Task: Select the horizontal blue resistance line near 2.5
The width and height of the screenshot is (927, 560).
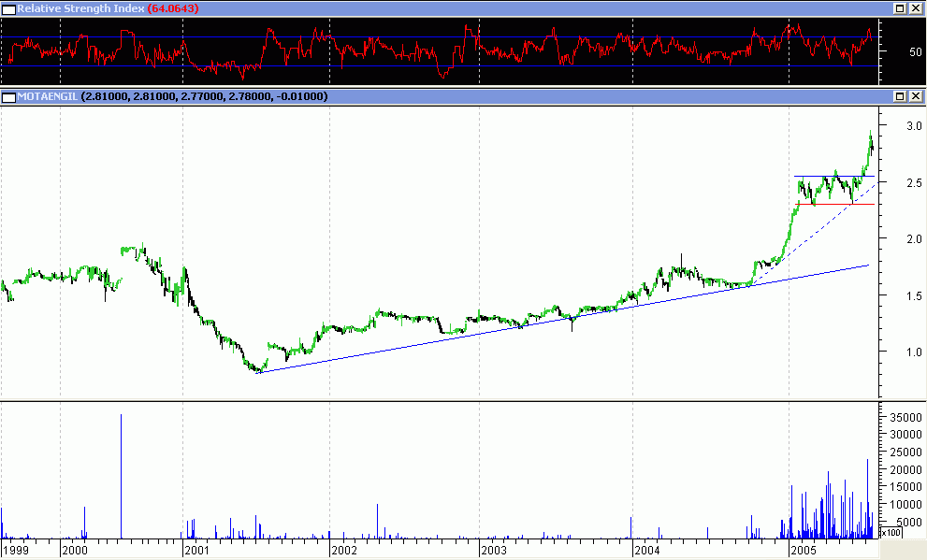Action: pos(834,176)
